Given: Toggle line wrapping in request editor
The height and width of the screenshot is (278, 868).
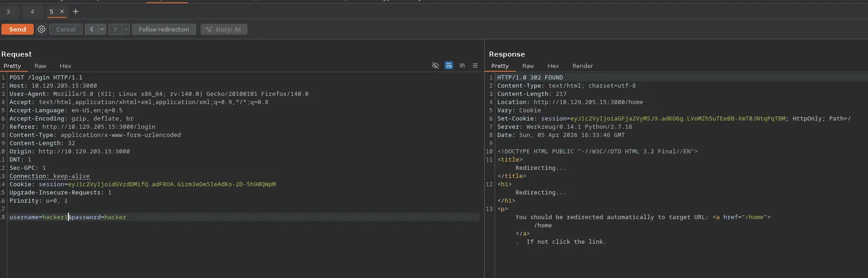Looking at the screenshot, I should [449, 66].
